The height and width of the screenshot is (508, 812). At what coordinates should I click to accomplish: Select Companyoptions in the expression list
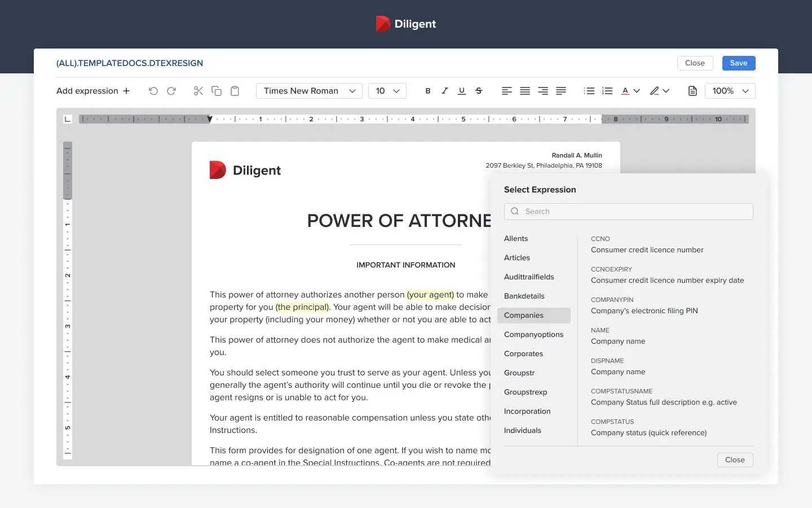click(534, 335)
